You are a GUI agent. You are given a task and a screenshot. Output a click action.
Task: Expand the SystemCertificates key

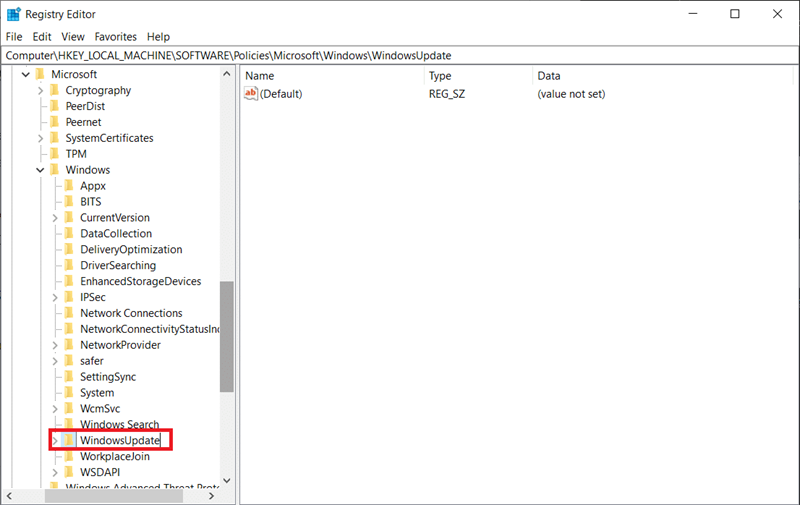[x=40, y=138]
